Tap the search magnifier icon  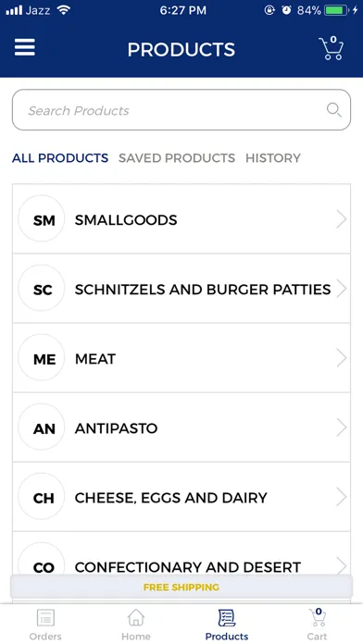point(333,110)
